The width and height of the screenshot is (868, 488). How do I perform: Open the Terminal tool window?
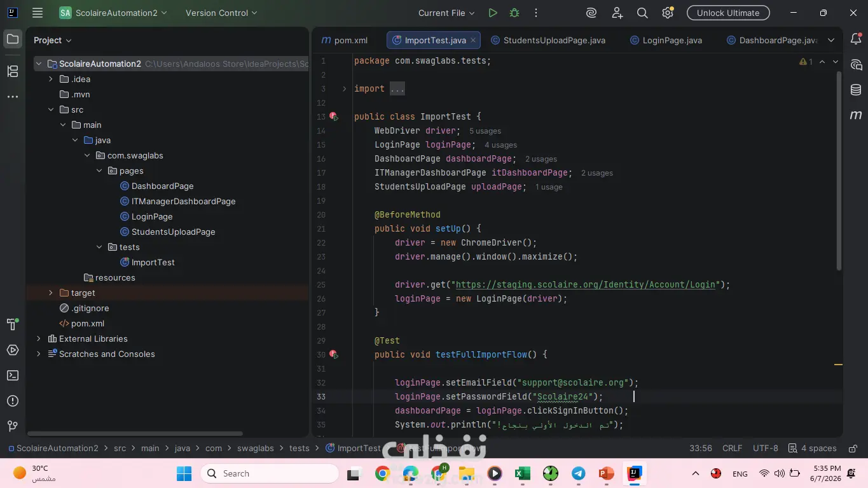12,375
